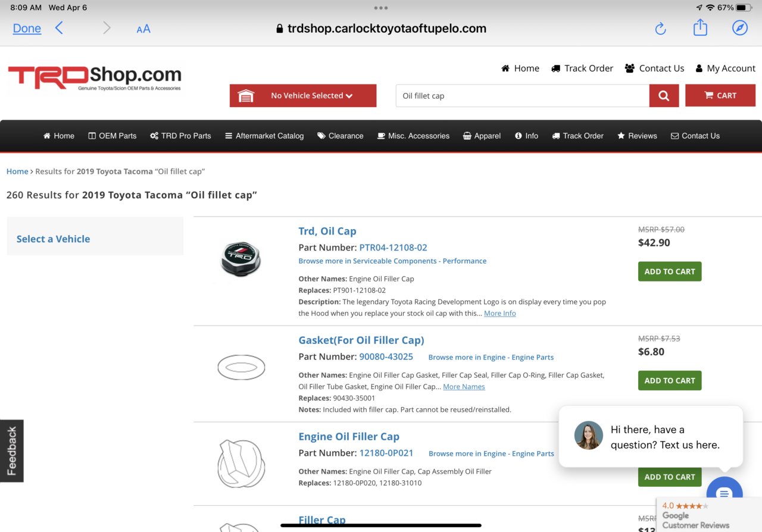Open the chat bubble text-us popup

click(651, 437)
